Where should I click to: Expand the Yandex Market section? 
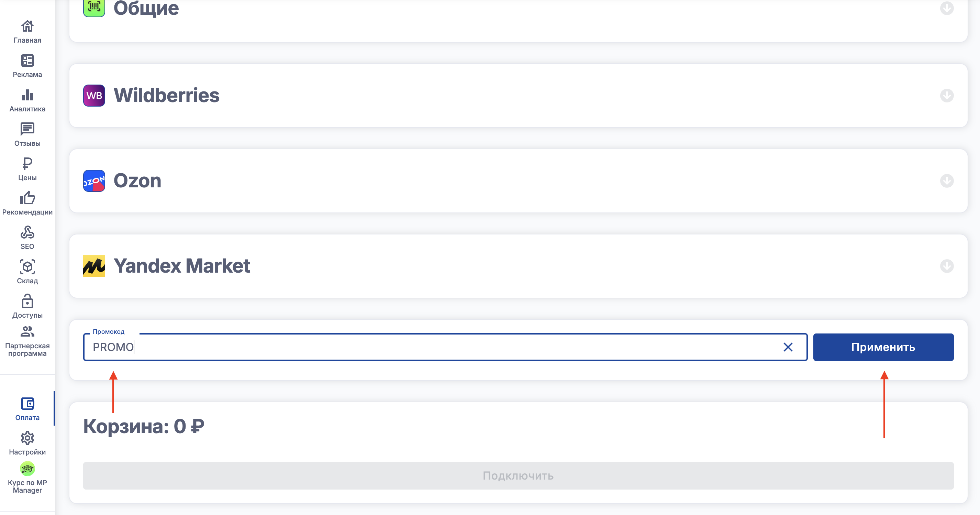coord(947,266)
